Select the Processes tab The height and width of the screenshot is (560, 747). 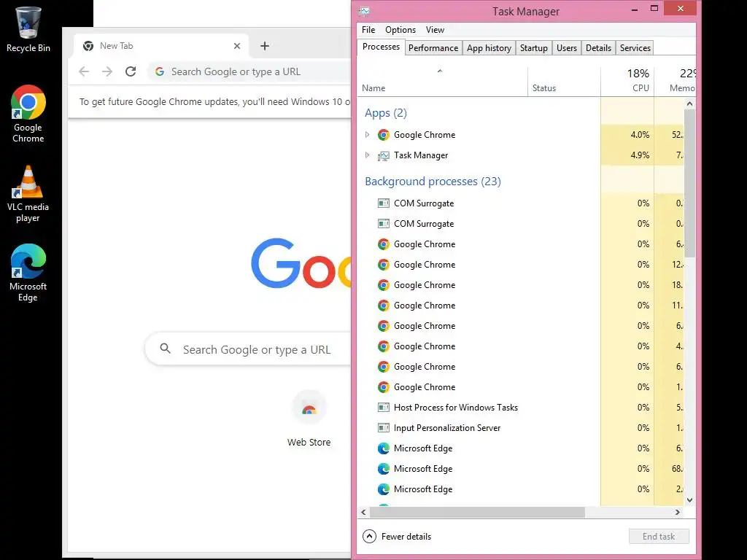click(381, 47)
